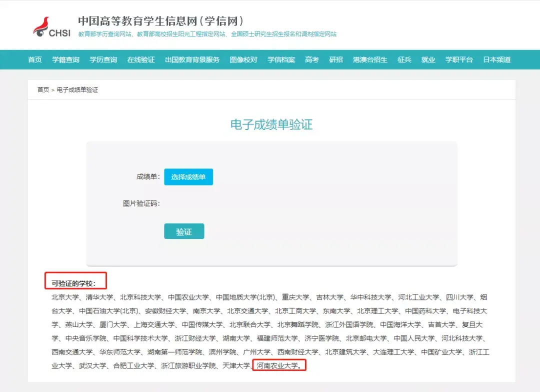Select 就业 in the nav bar
This screenshot has height=392, width=540.
click(428, 59)
